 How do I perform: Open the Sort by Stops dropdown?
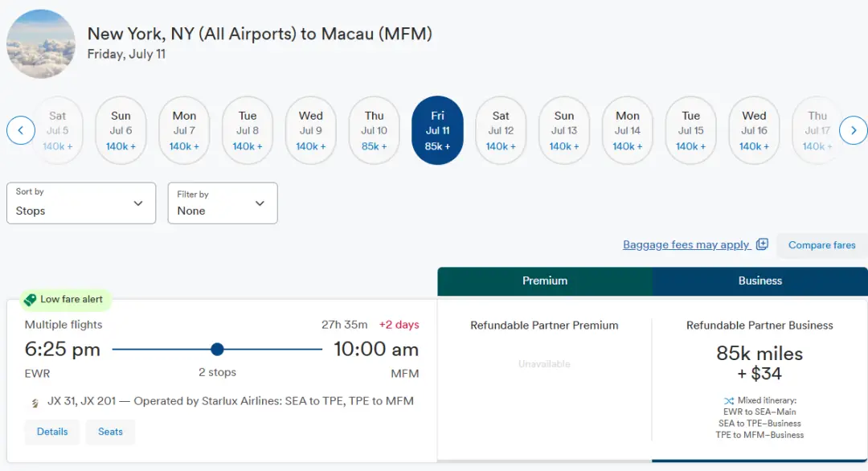click(x=81, y=203)
